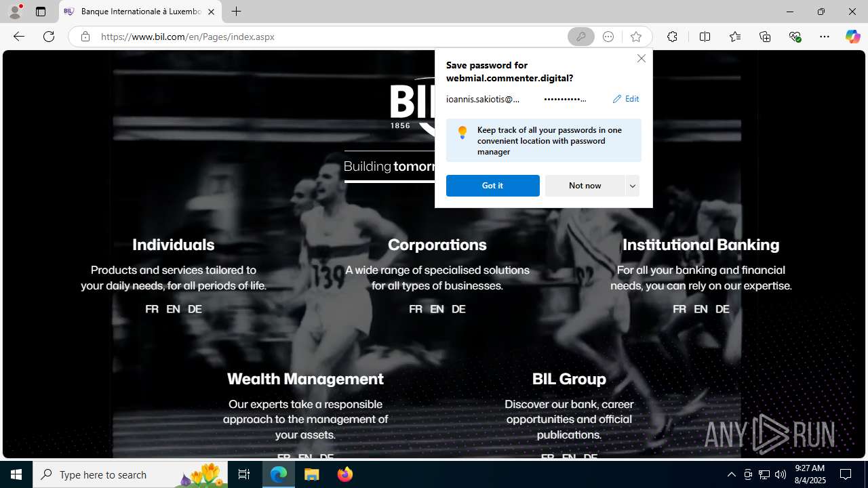868x488 pixels.
Task: Choose DE under Corporations
Action: (458, 309)
